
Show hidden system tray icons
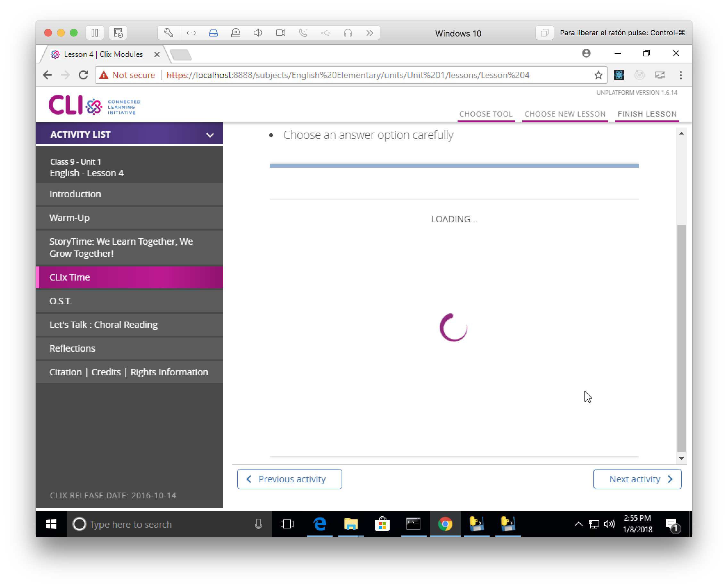(579, 524)
